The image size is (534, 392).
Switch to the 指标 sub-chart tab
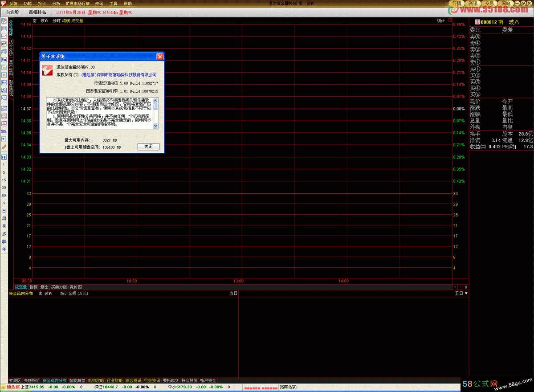34,287
